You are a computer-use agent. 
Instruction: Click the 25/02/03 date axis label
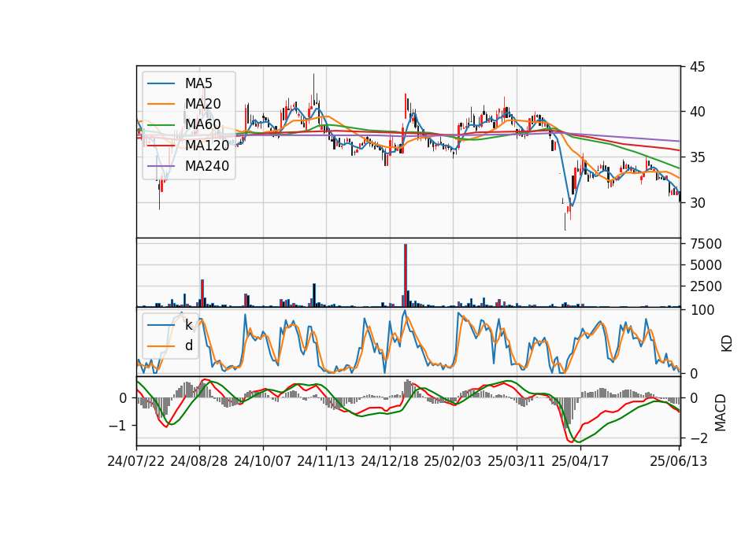453,461
